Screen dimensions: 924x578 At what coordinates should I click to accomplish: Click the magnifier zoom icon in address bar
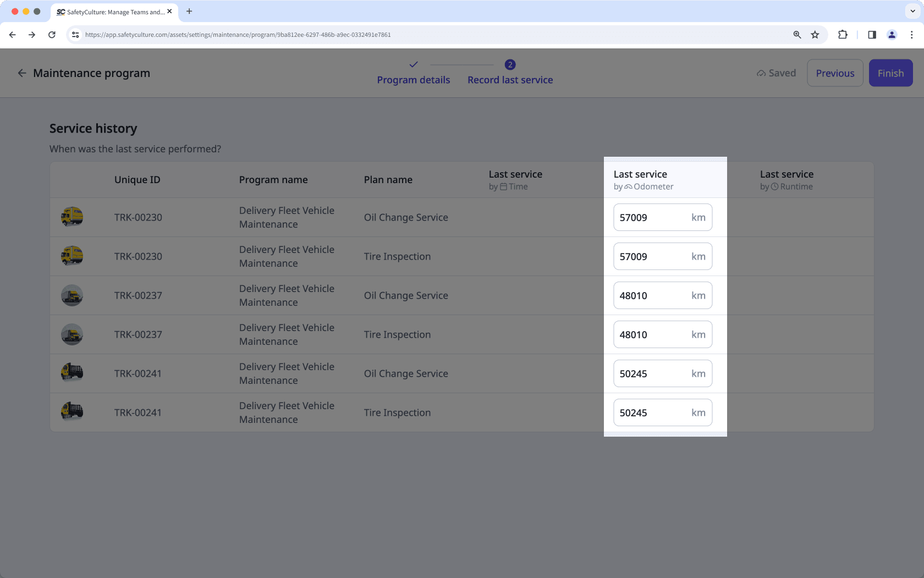coord(797,35)
